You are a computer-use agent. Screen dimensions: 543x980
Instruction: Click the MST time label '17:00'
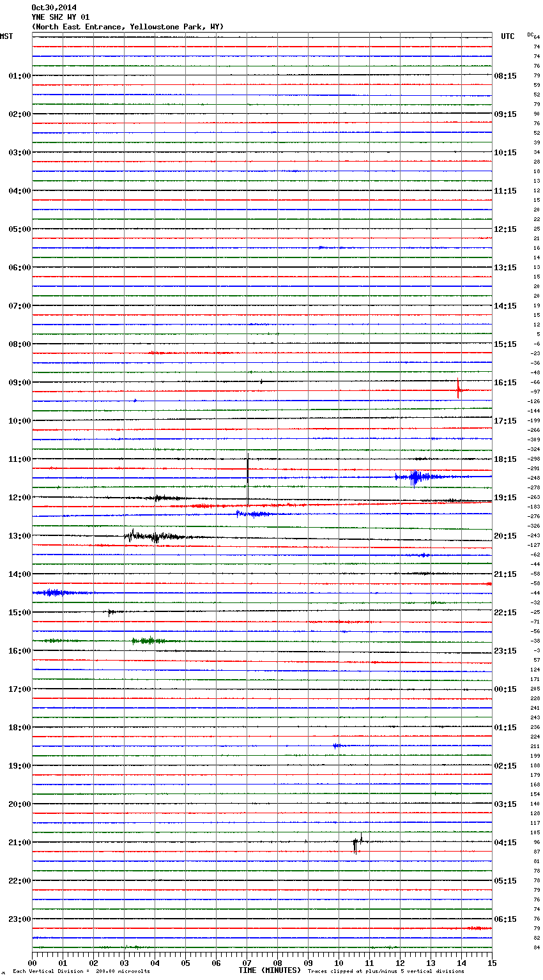tap(20, 689)
